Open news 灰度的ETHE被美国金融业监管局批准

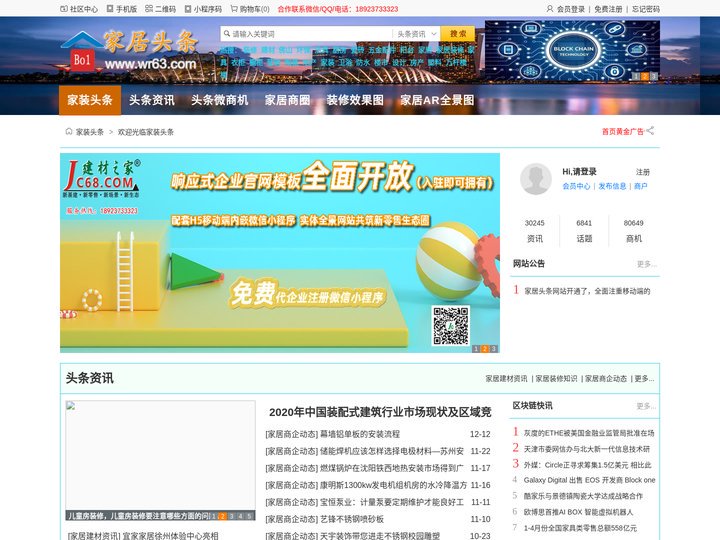point(589,433)
